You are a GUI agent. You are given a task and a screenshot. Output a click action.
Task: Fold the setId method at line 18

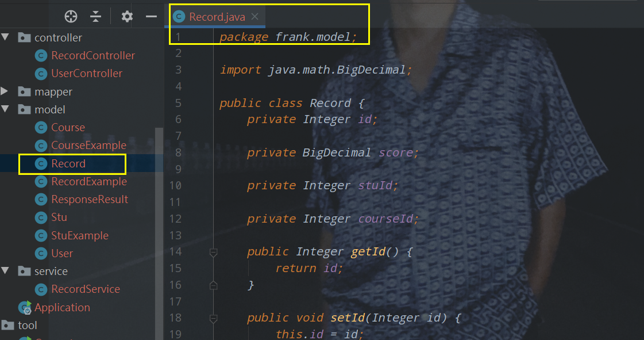tap(213, 319)
